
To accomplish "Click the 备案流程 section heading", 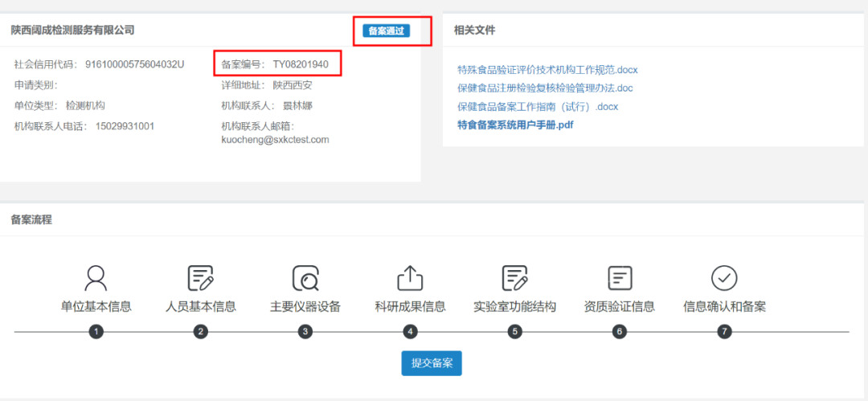I will 31,219.
